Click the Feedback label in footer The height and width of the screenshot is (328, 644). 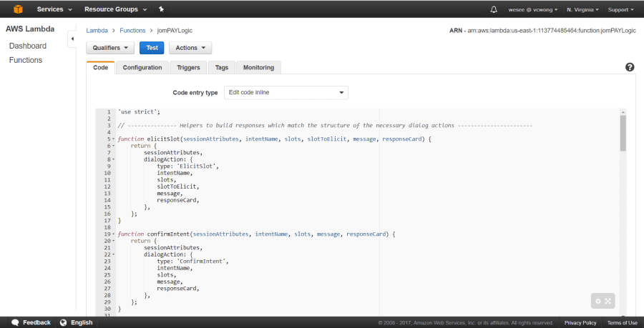coord(36,322)
